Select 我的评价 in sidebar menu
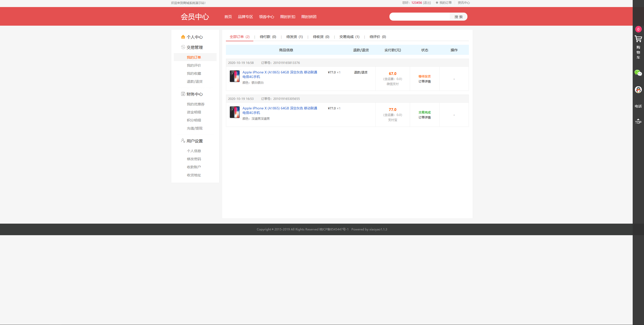Viewport: 644px width, 325px height. 194,65
